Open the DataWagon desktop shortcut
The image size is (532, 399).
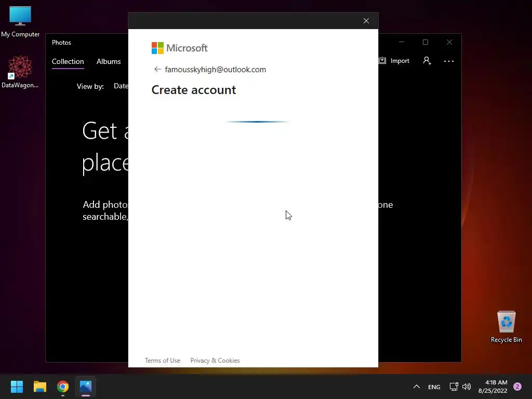tap(20, 72)
